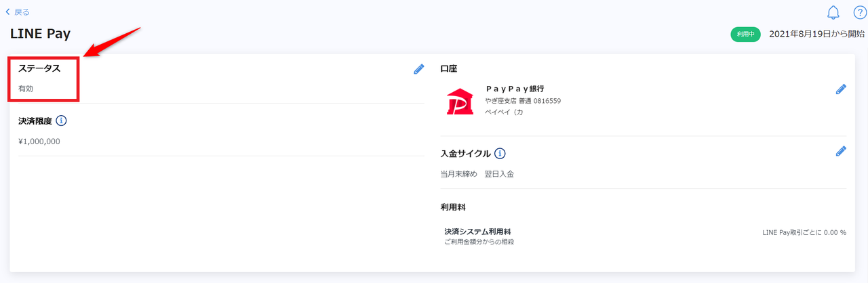Click the PayPay銀行 bank name
The height and width of the screenshot is (283, 868).
(515, 89)
